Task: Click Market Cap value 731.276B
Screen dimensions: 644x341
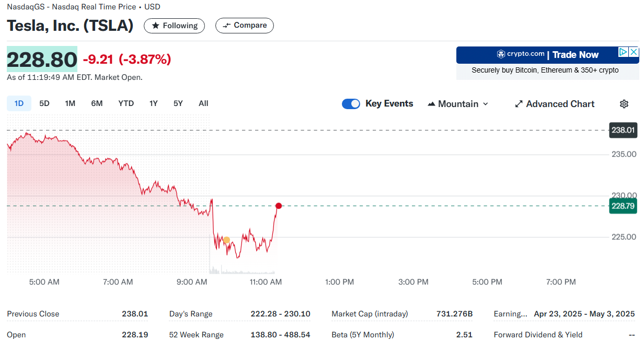Action: coord(454,314)
